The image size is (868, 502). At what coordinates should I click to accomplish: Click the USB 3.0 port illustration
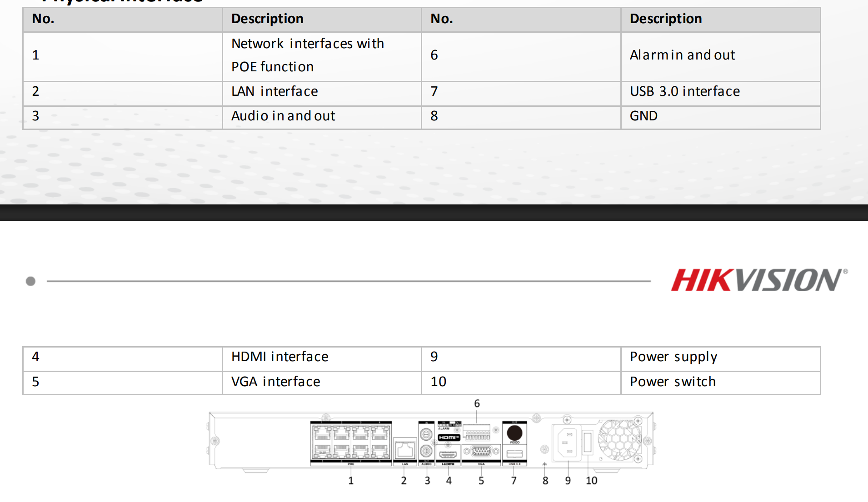[514, 454]
